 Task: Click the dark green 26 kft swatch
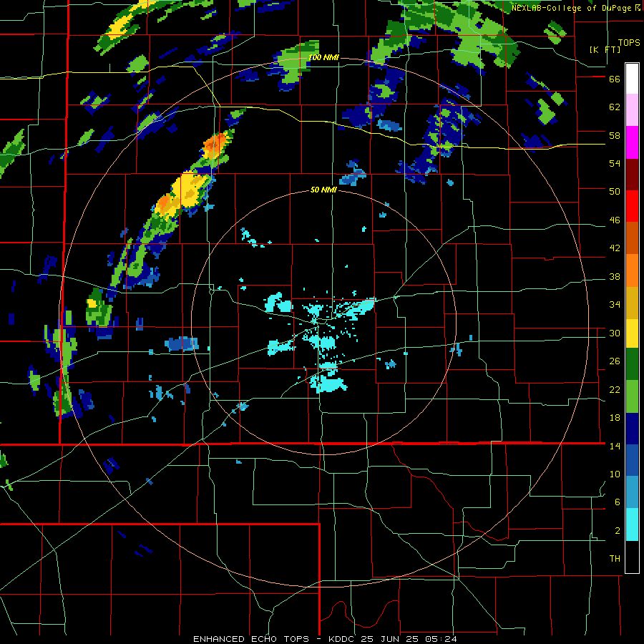(632, 364)
